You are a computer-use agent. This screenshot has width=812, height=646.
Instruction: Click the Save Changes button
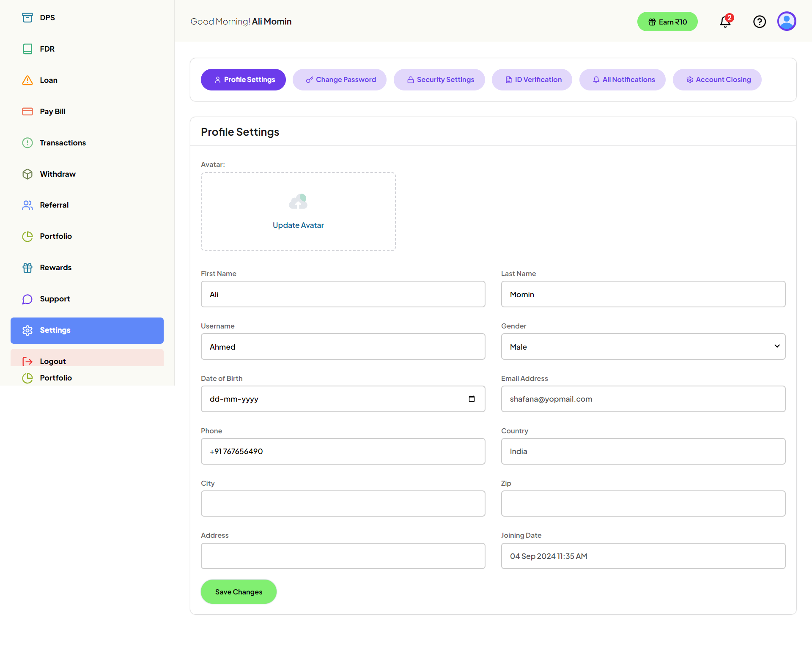pos(238,591)
